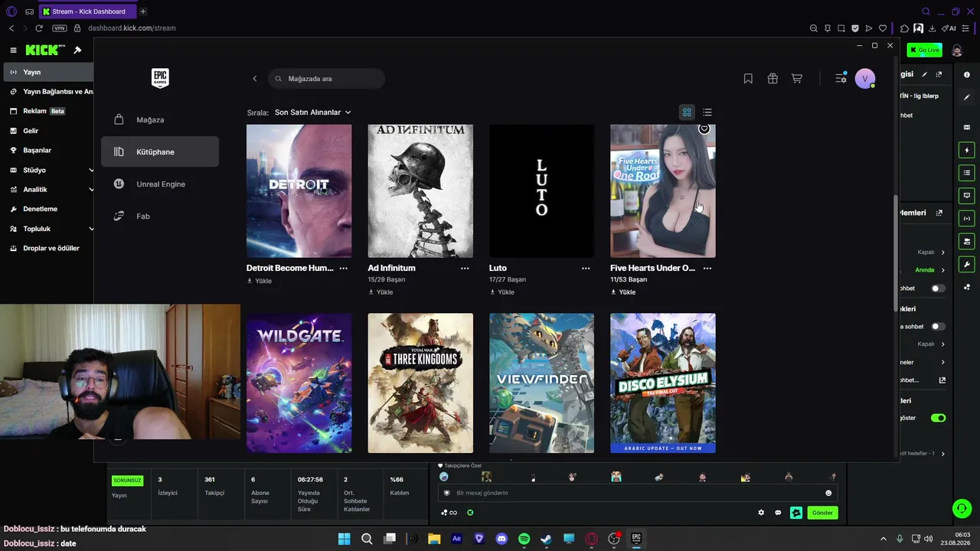Open the Son Satın Alınanlar sort dropdown
This screenshot has height=551, width=980.
(x=312, y=112)
